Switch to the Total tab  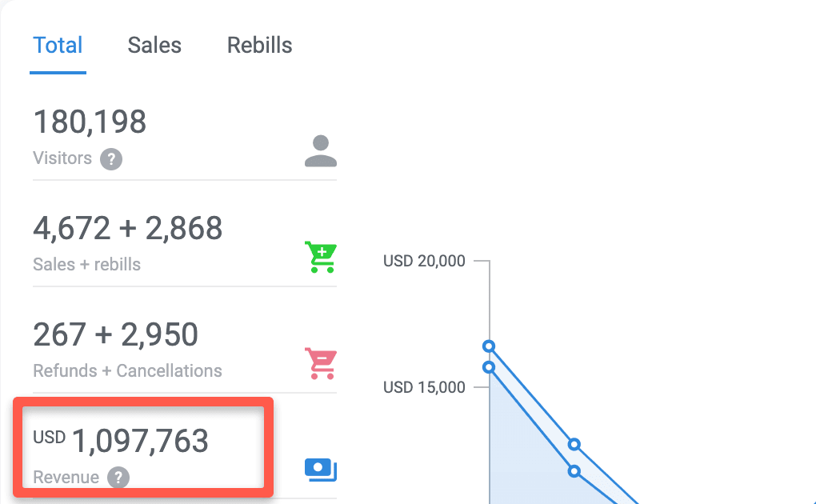point(58,46)
